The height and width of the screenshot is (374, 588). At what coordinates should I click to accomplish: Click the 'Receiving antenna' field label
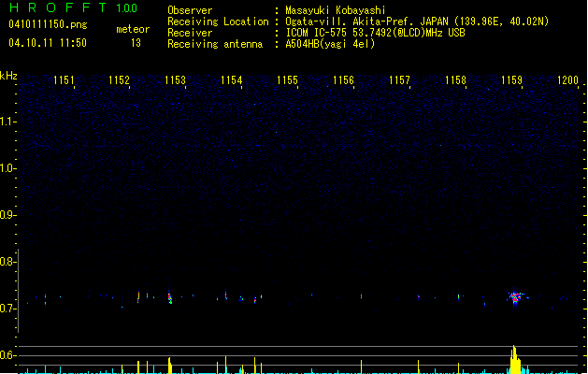[215, 44]
